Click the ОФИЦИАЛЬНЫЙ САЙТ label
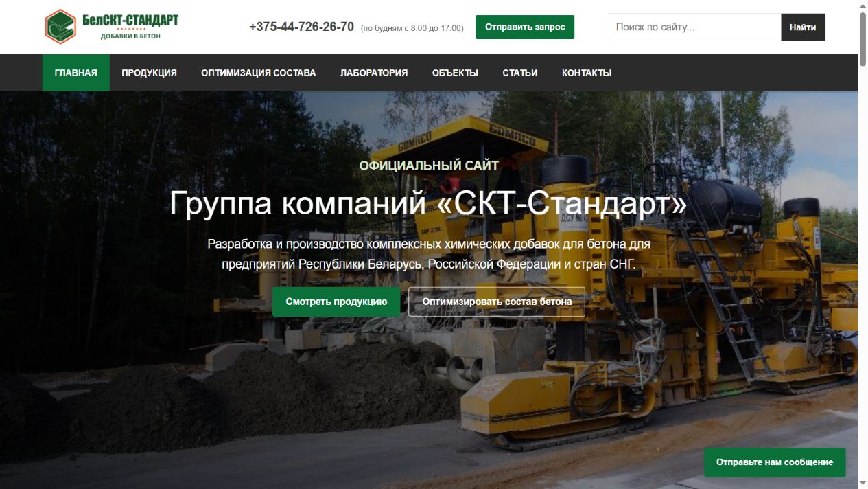The image size is (868, 489). click(x=429, y=166)
